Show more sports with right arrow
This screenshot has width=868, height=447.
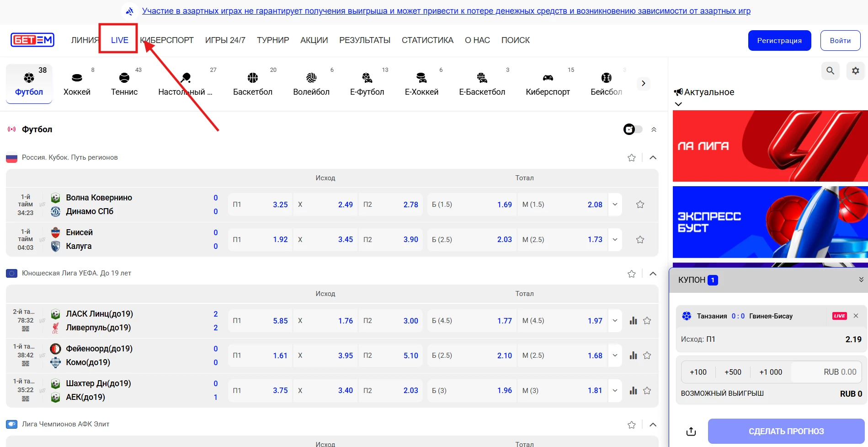(x=643, y=83)
